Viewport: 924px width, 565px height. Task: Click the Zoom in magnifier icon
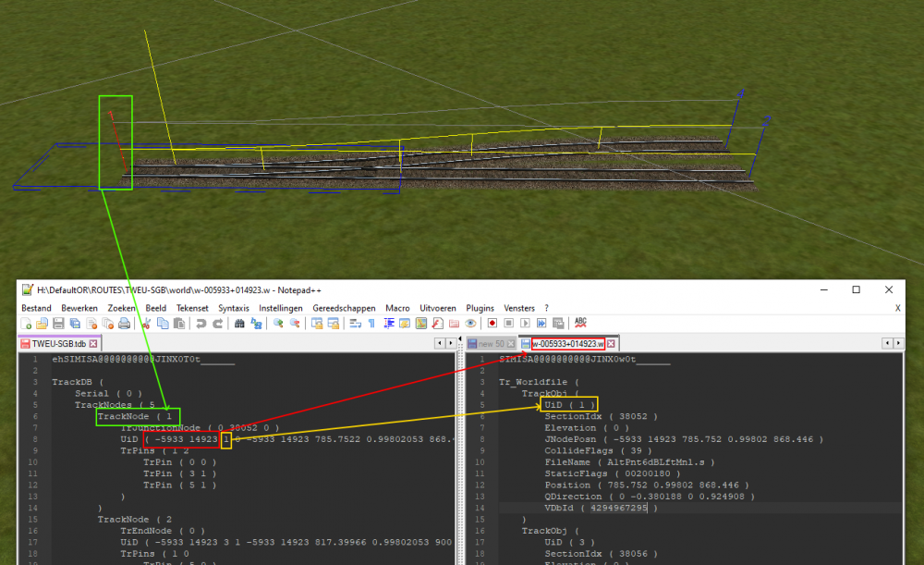(x=278, y=324)
